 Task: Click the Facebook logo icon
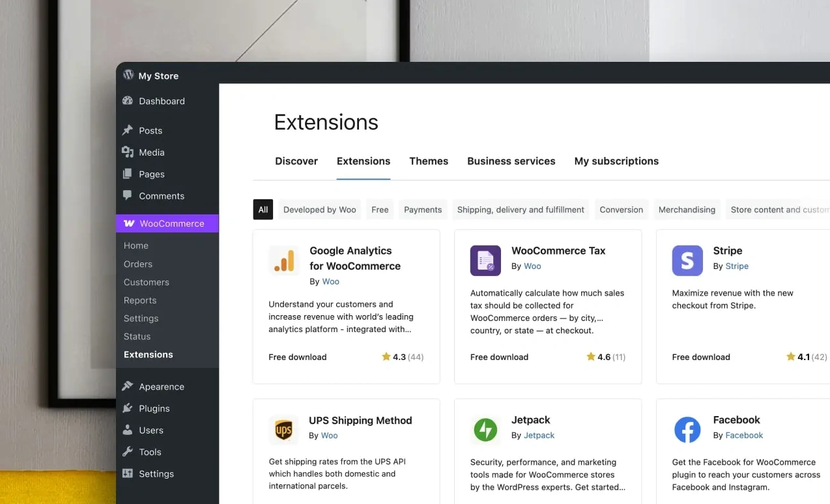687,430
